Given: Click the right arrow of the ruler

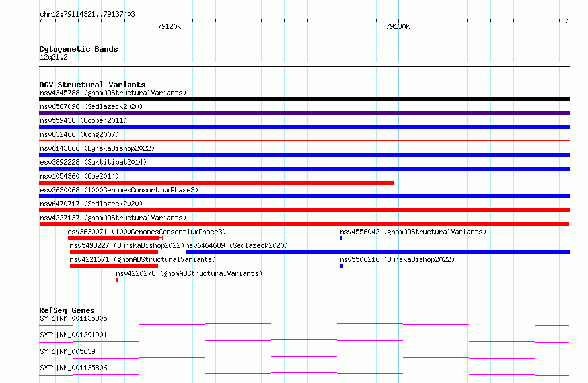Looking at the screenshot, I should (x=568, y=21).
